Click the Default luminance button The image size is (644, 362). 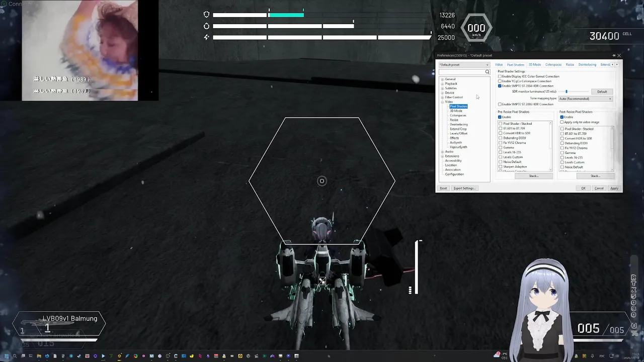(602, 92)
